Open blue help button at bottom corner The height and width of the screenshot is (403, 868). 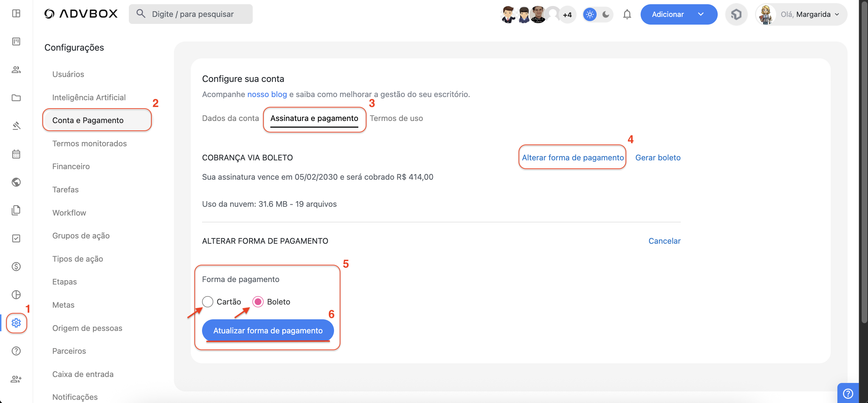point(848,393)
